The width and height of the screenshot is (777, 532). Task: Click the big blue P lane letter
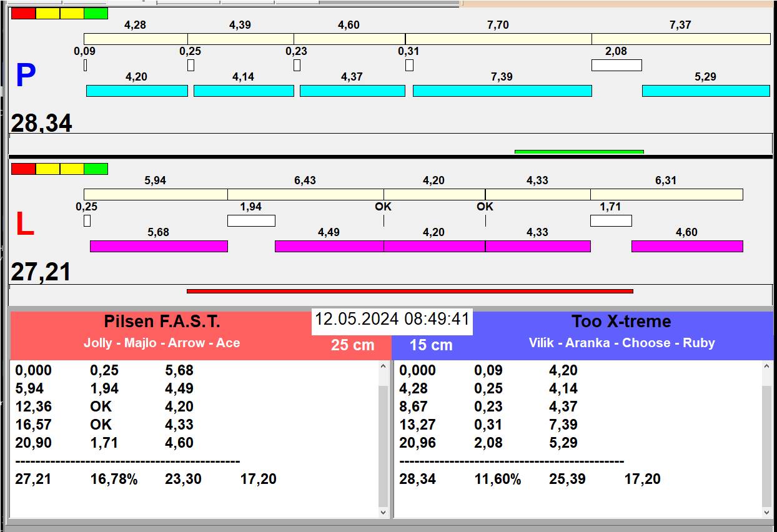point(26,76)
